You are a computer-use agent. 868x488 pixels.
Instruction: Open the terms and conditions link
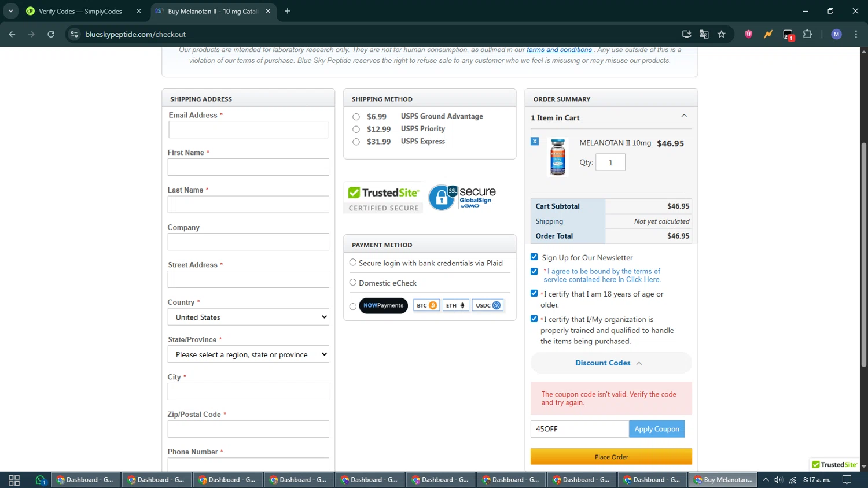point(560,50)
